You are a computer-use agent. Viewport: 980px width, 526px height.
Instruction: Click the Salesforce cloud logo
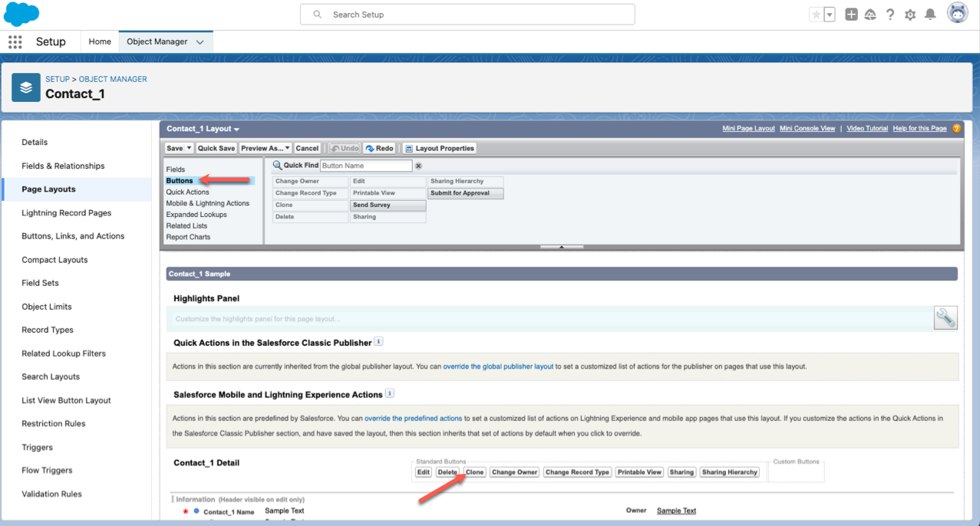click(21, 14)
